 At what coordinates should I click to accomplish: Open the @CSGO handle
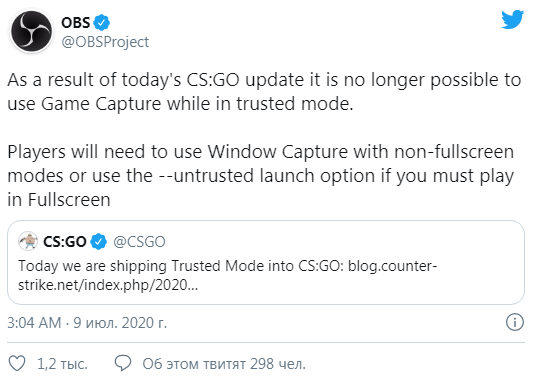point(139,242)
